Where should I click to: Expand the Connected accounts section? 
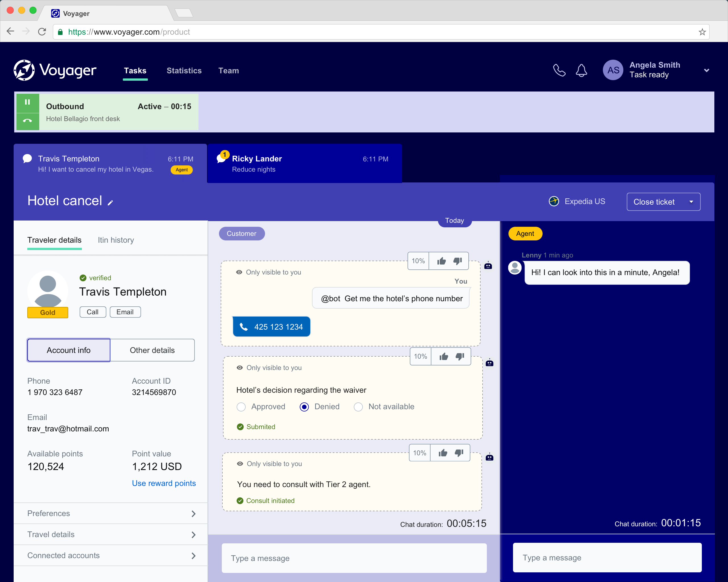pyautogui.click(x=111, y=556)
